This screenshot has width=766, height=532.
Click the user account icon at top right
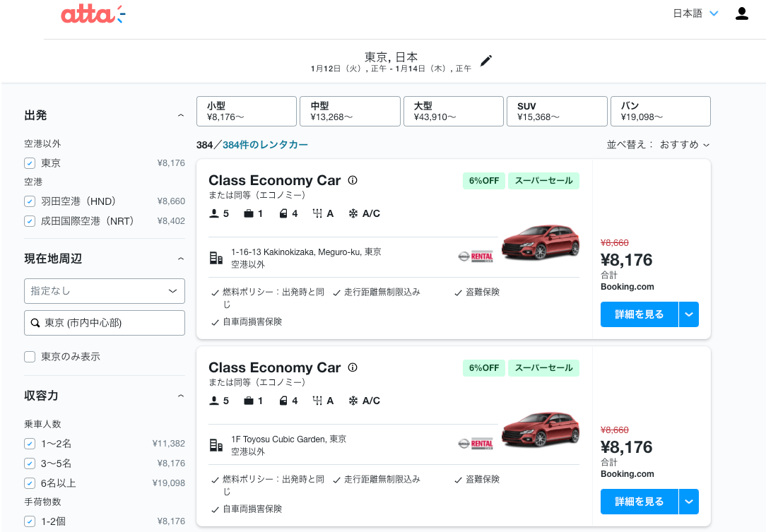tap(741, 13)
